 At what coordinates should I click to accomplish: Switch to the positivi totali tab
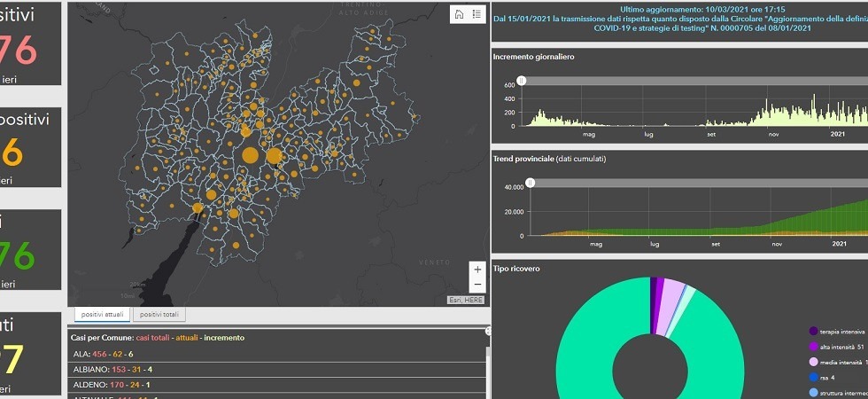click(x=159, y=315)
